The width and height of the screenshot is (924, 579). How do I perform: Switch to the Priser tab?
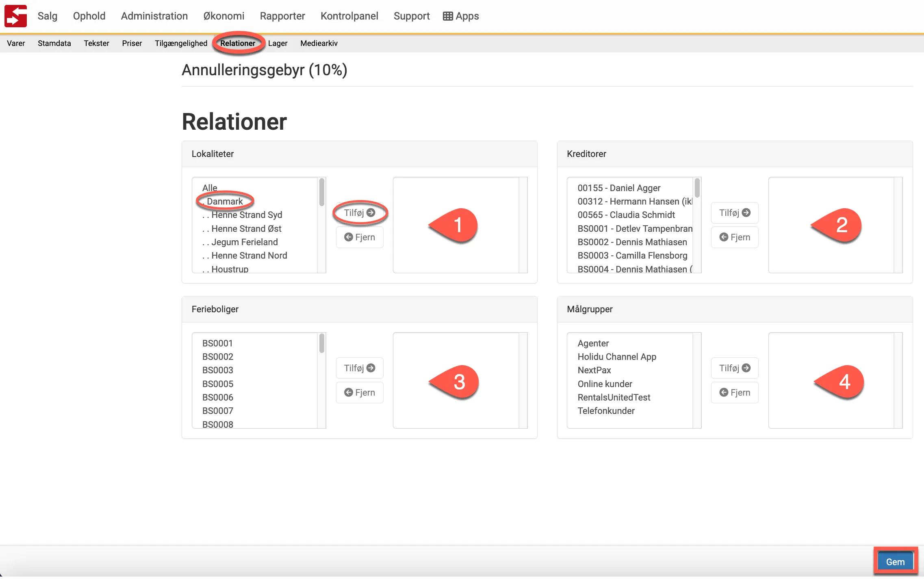132,43
